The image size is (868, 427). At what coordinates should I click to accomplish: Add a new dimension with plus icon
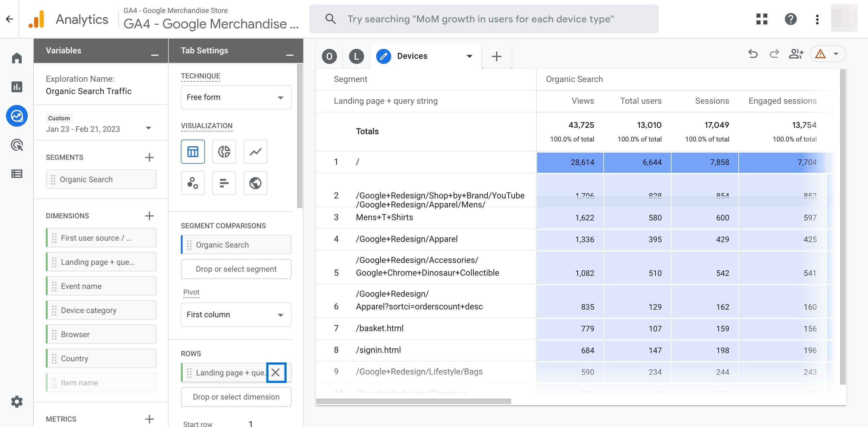point(149,216)
